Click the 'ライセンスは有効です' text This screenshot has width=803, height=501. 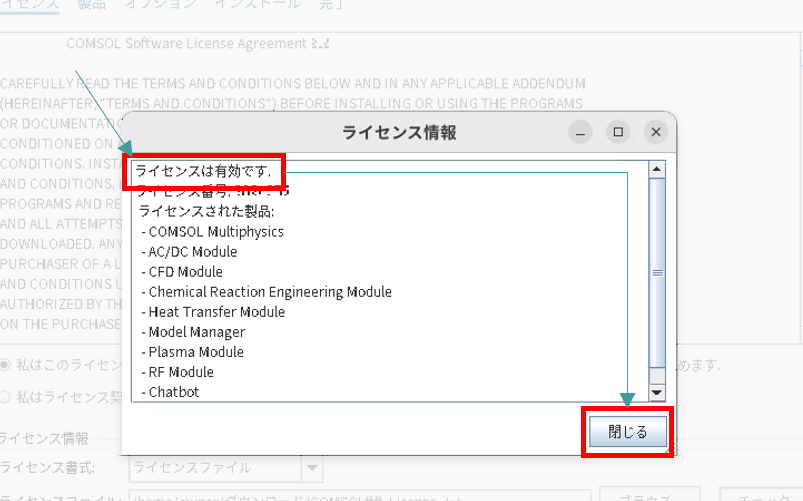[202, 171]
